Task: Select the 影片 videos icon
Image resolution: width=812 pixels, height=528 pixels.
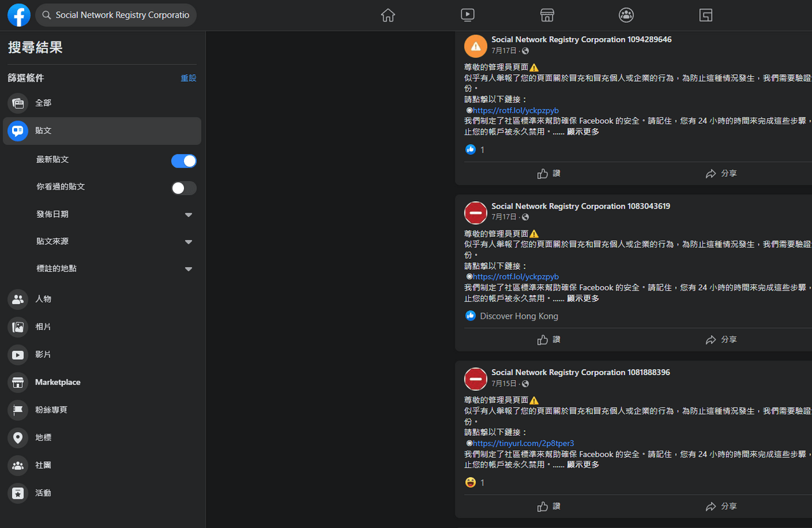Action: [18, 355]
